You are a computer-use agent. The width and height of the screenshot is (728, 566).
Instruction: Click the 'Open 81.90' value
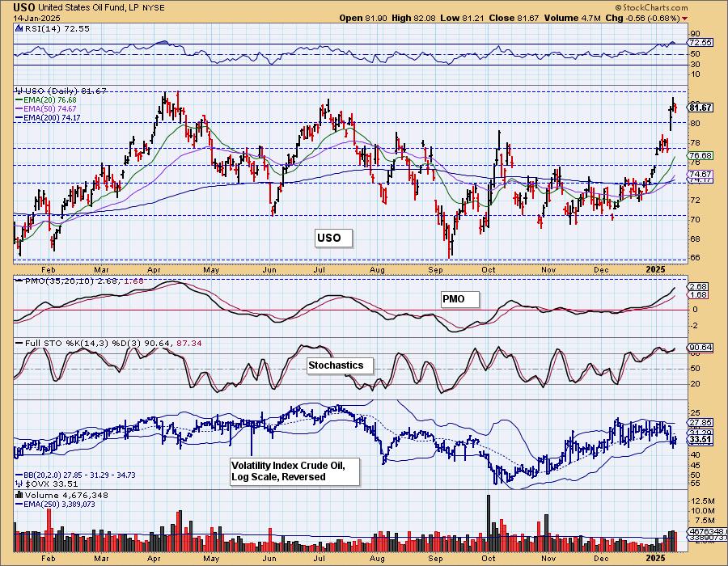pos(362,18)
